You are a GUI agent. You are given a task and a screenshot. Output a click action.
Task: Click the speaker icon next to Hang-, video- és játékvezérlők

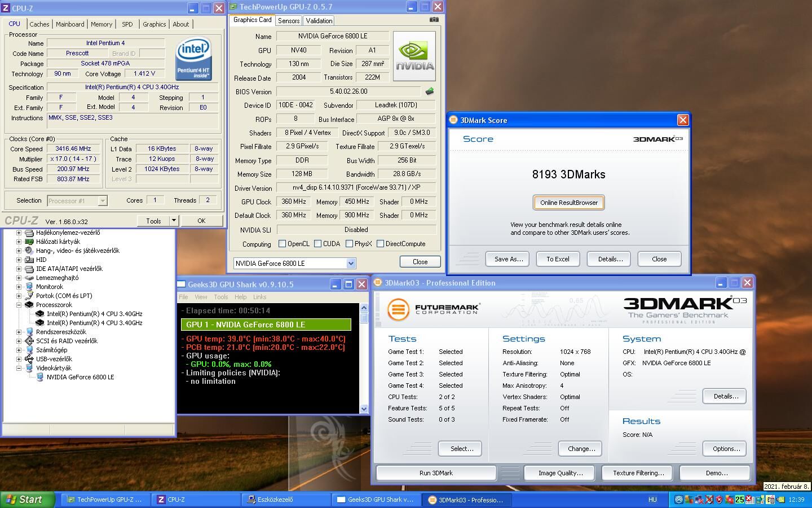(29, 251)
